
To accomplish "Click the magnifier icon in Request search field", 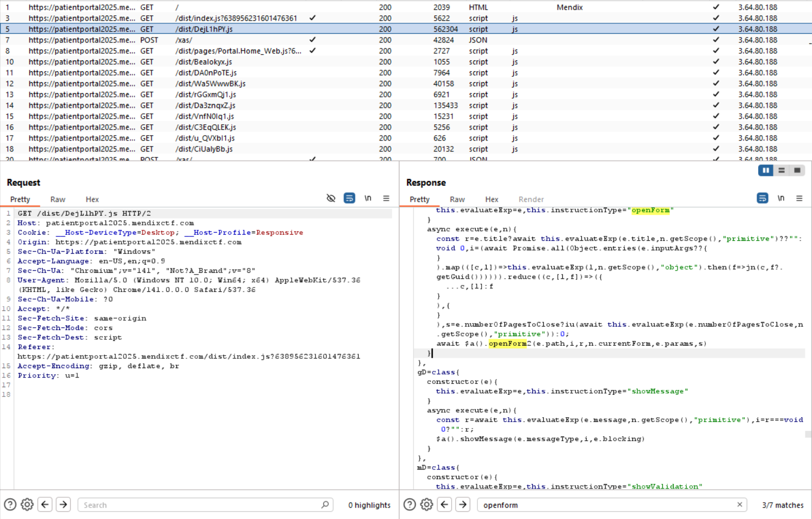I will [325, 505].
